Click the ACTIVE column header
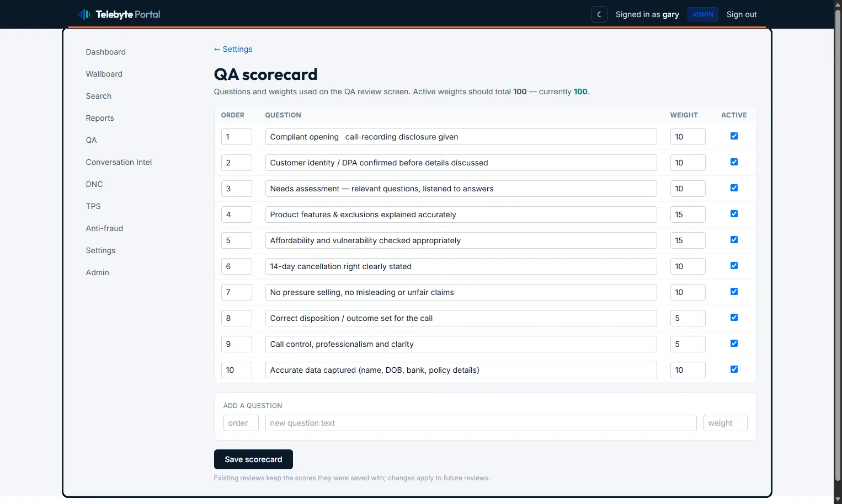 (x=734, y=115)
